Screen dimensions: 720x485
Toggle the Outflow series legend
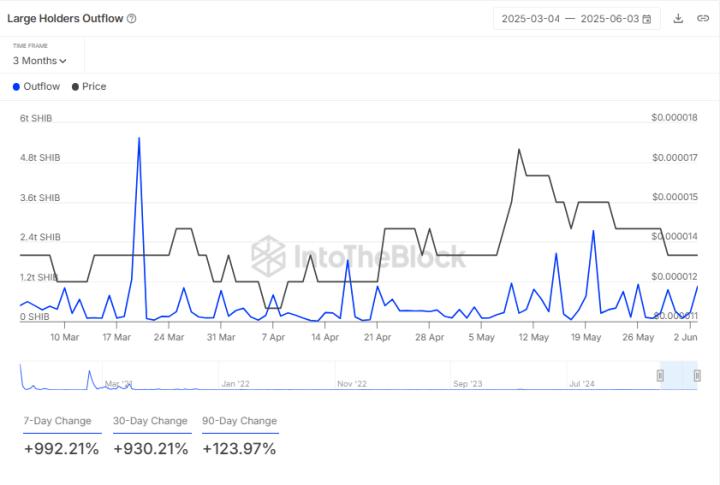click(37, 86)
